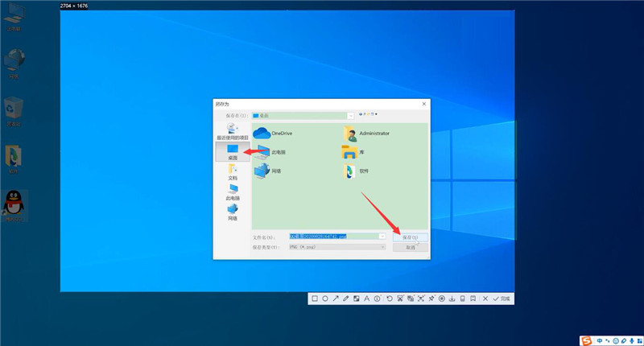
Task: Select the rectangle drawing tool
Action: pos(315,299)
